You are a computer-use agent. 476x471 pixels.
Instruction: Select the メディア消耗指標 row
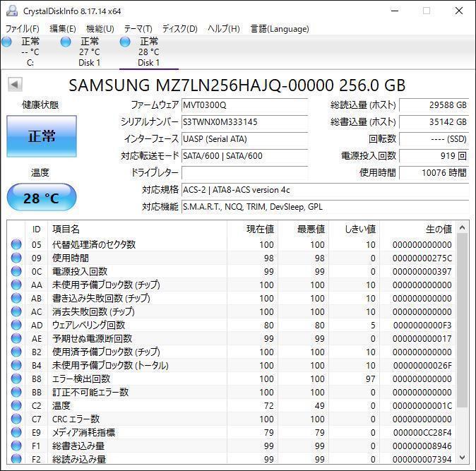point(232,432)
